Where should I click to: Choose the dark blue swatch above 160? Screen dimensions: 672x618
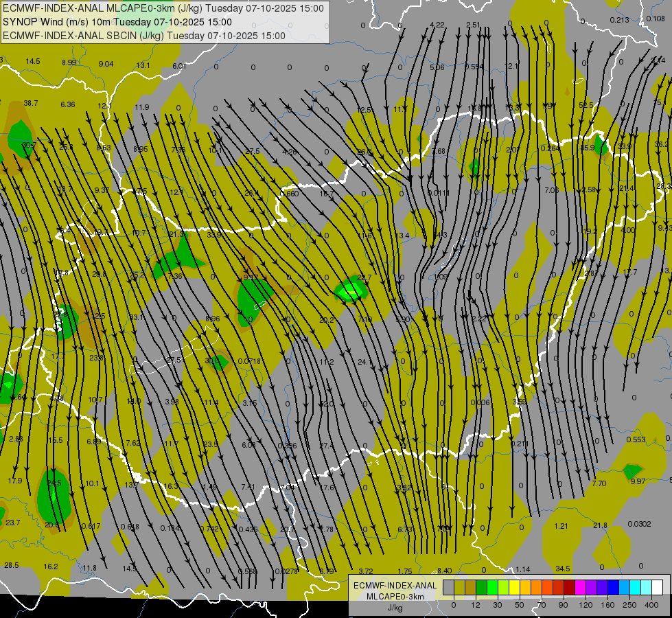613,587
